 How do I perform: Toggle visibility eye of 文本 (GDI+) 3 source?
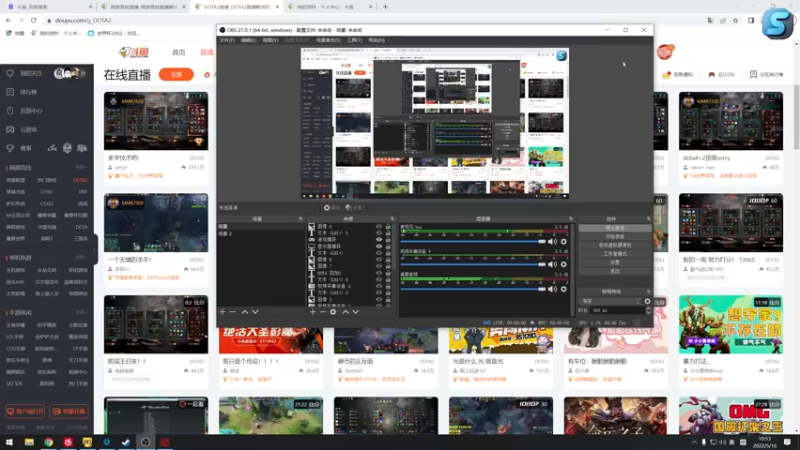pos(379,233)
